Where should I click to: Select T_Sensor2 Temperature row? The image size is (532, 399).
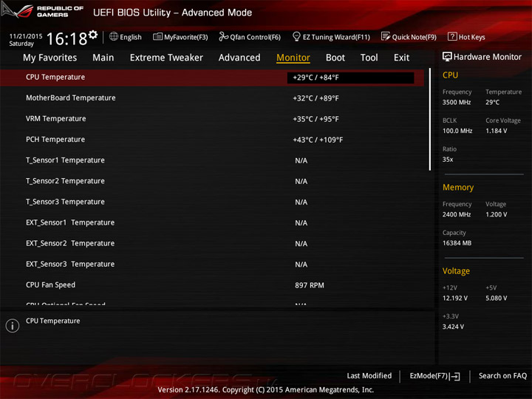click(212, 181)
